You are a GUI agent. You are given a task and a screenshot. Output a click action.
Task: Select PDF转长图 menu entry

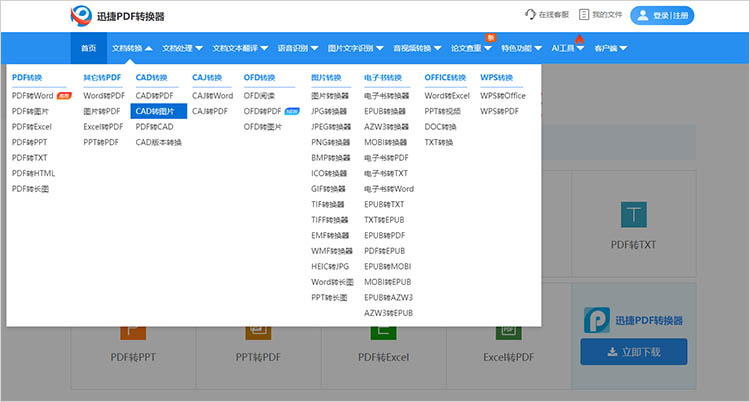click(30, 189)
